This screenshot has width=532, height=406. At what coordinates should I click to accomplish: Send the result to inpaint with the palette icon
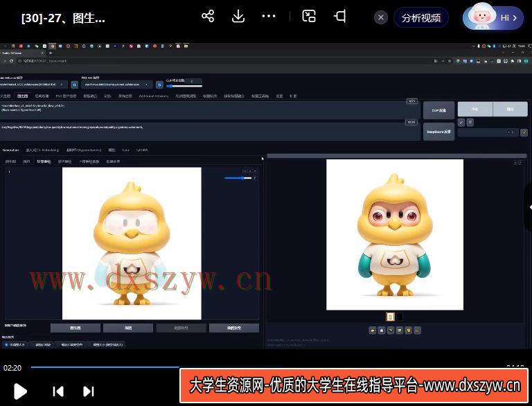(408, 330)
